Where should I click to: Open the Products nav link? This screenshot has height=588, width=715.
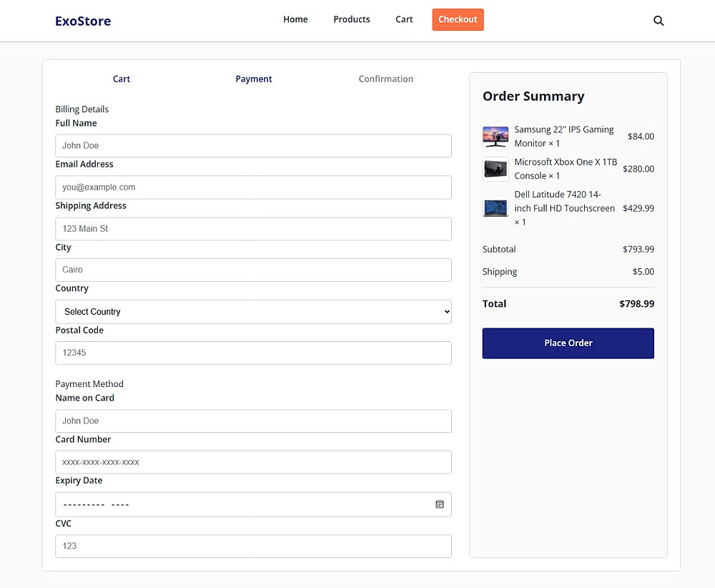(x=351, y=19)
